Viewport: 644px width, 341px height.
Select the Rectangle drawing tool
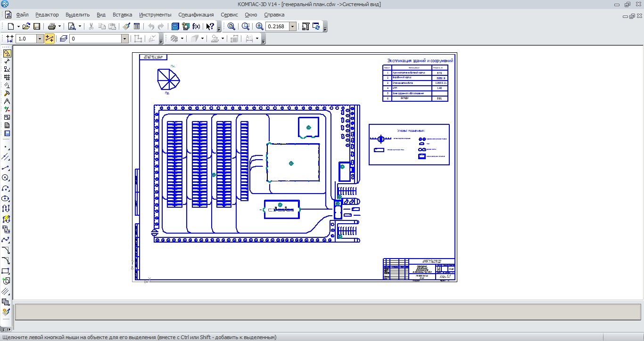pos(6,271)
